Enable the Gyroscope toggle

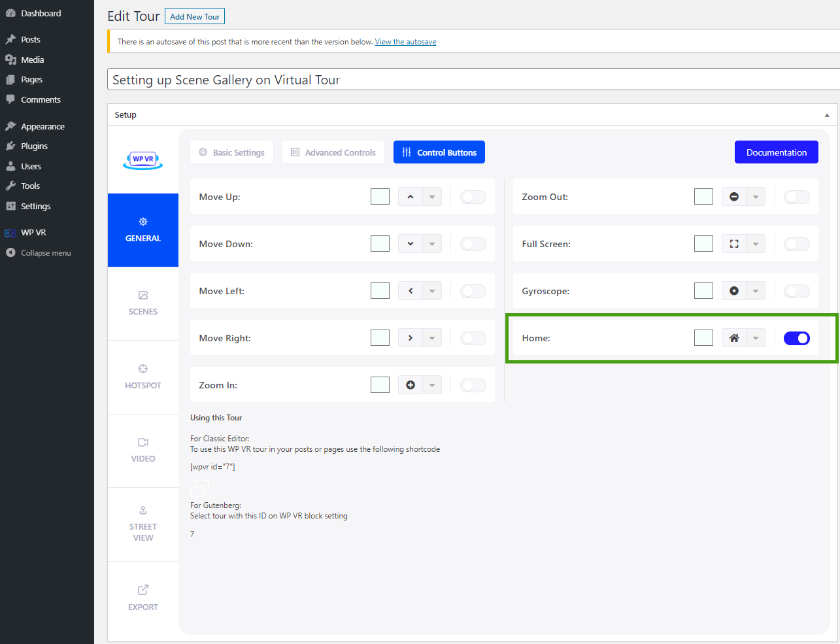[x=797, y=291]
